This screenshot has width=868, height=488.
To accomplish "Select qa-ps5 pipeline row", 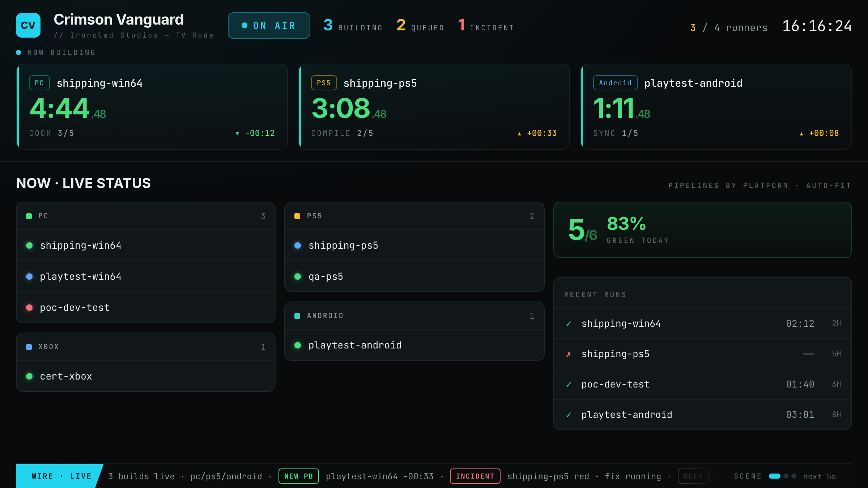I will [x=414, y=277].
